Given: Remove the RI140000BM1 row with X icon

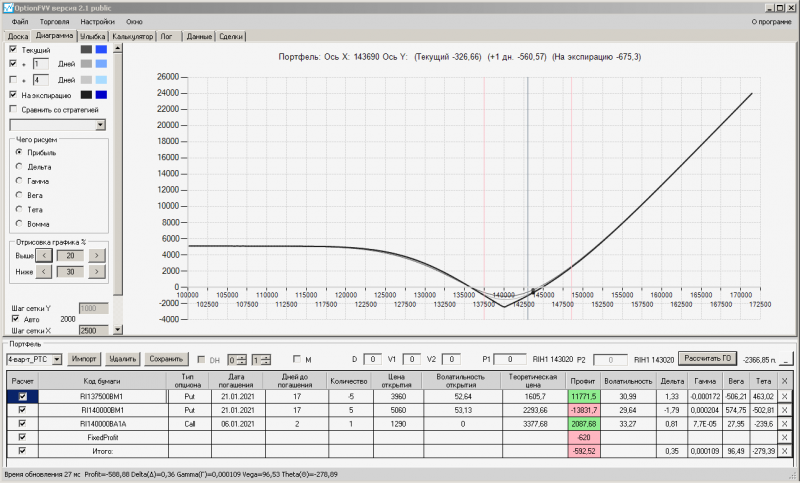Looking at the screenshot, I should (x=785, y=410).
